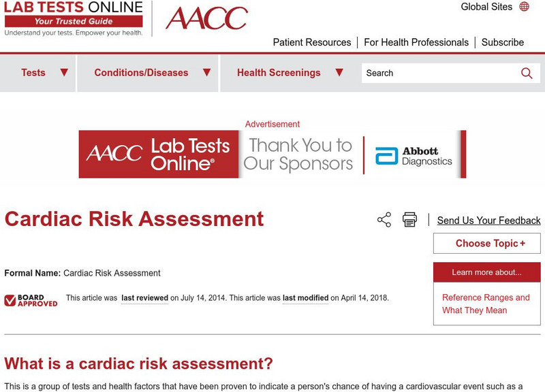Click the last reviewed link
The height and width of the screenshot is (392, 545).
click(144, 297)
